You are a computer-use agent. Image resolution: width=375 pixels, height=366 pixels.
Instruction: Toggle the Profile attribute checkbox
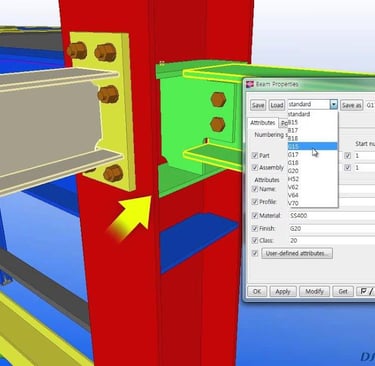pos(255,202)
